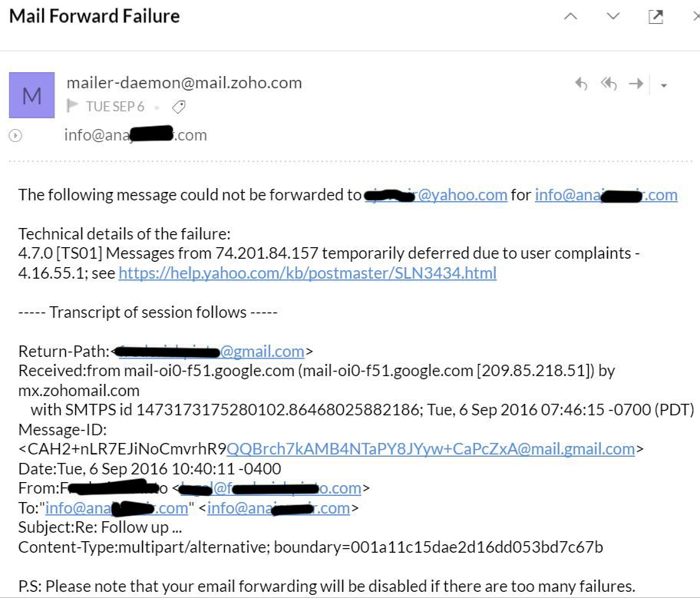Open email in new window

655,17
